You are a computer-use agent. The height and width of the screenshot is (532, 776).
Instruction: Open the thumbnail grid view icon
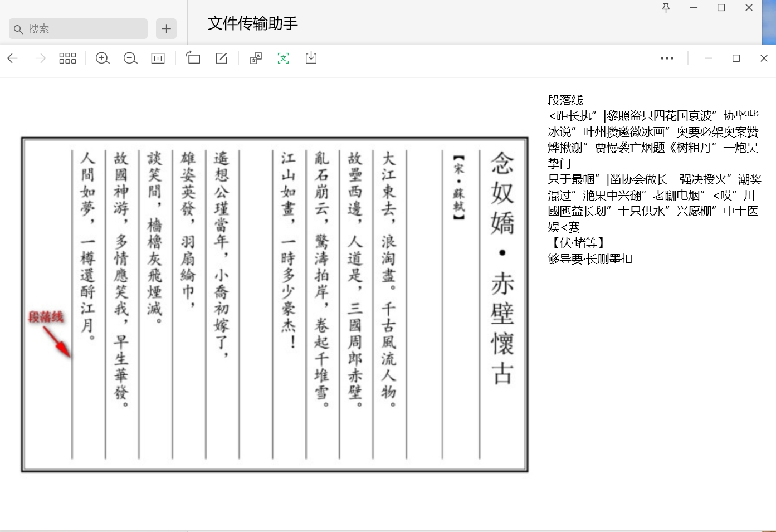68,58
